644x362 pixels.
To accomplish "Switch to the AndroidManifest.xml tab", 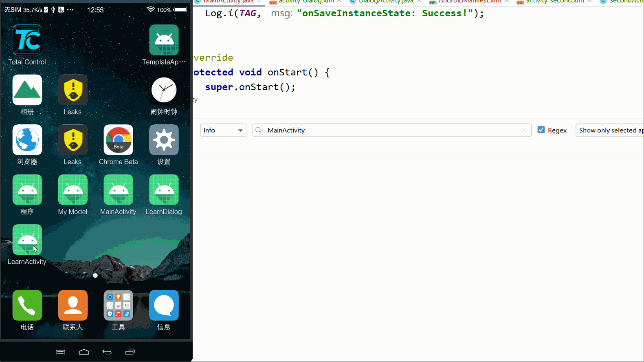I will (x=469, y=2).
